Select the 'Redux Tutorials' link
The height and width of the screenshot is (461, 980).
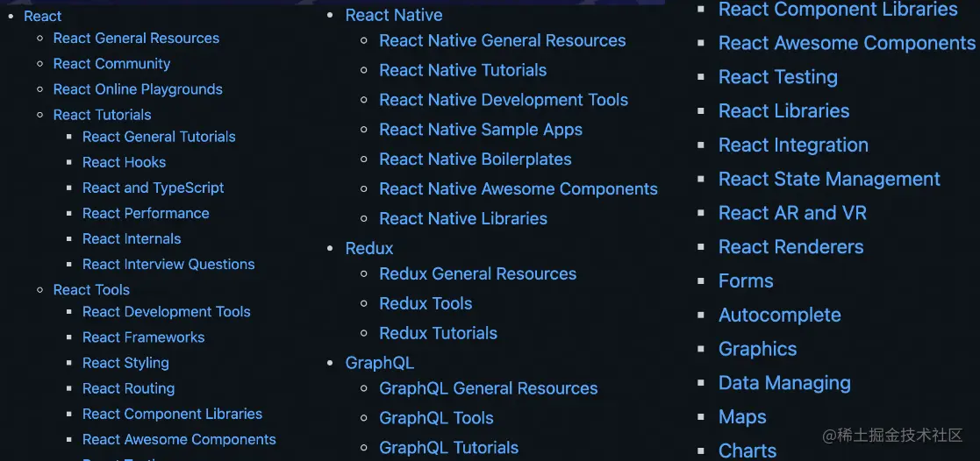pos(438,334)
